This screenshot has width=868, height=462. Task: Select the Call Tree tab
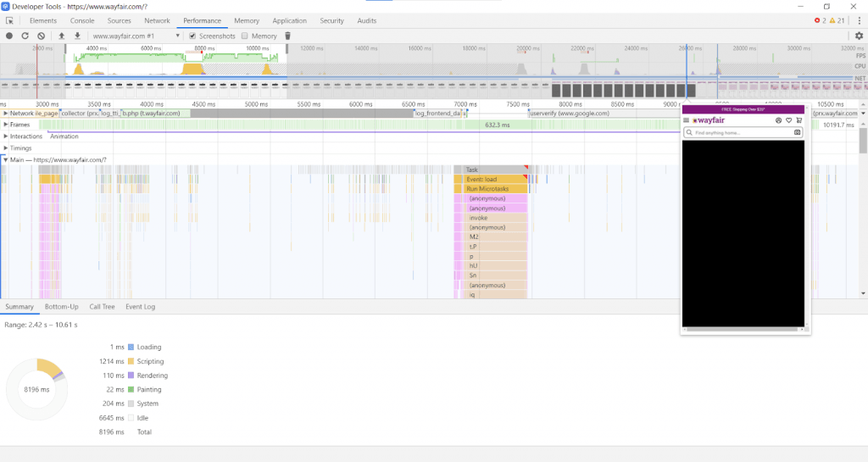[x=102, y=307]
